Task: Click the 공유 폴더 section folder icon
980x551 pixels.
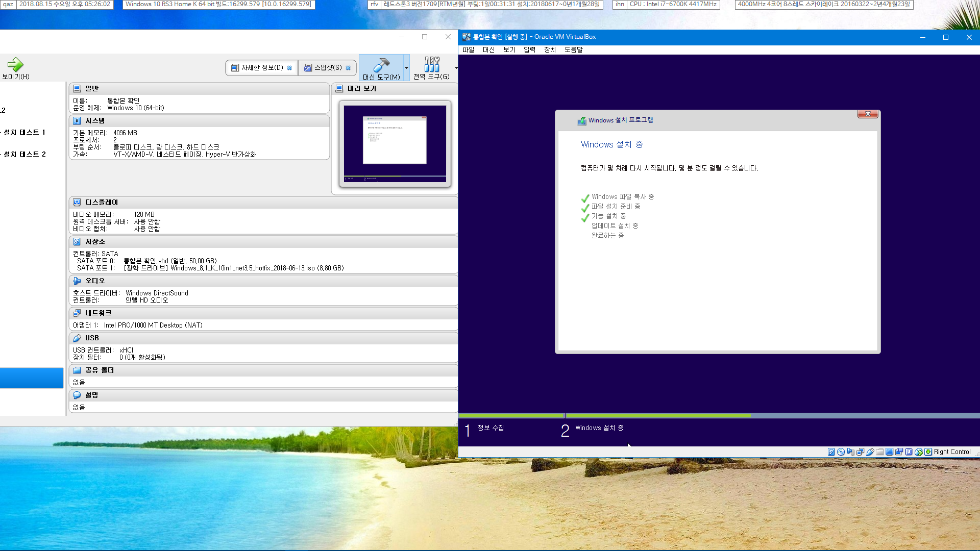Action: pos(77,370)
